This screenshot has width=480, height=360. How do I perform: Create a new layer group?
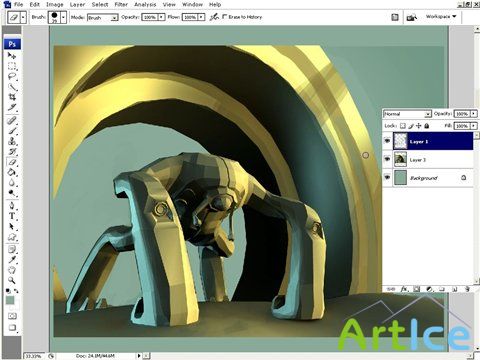coord(442,289)
